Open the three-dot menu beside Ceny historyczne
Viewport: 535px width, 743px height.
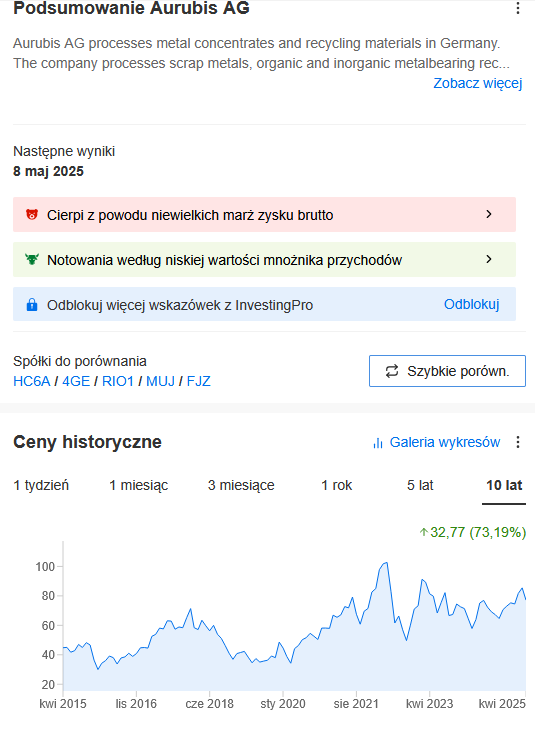[517, 442]
